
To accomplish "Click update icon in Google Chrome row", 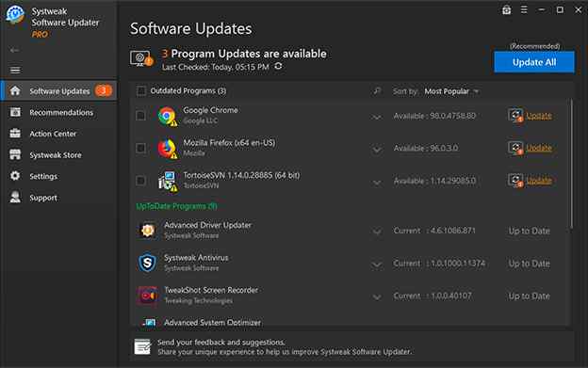I will click(515, 116).
